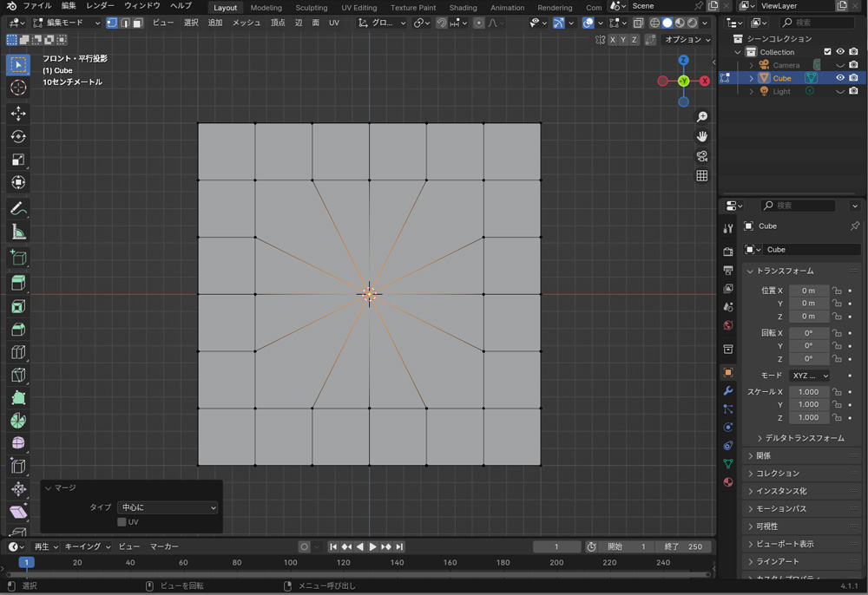The height and width of the screenshot is (595, 868).
Task: Toggle visibility of the Camera object
Action: point(839,65)
